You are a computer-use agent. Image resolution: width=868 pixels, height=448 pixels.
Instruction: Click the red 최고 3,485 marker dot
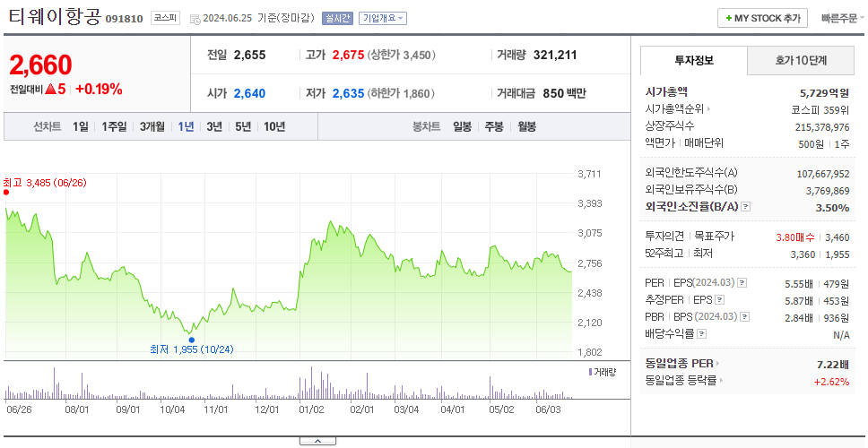[x=6, y=193]
